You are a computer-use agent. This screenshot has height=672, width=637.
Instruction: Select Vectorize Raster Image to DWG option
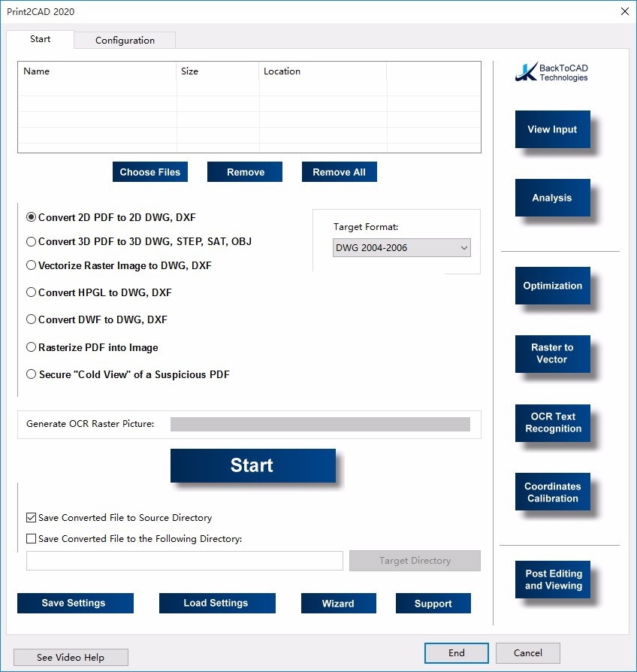[x=32, y=265]
